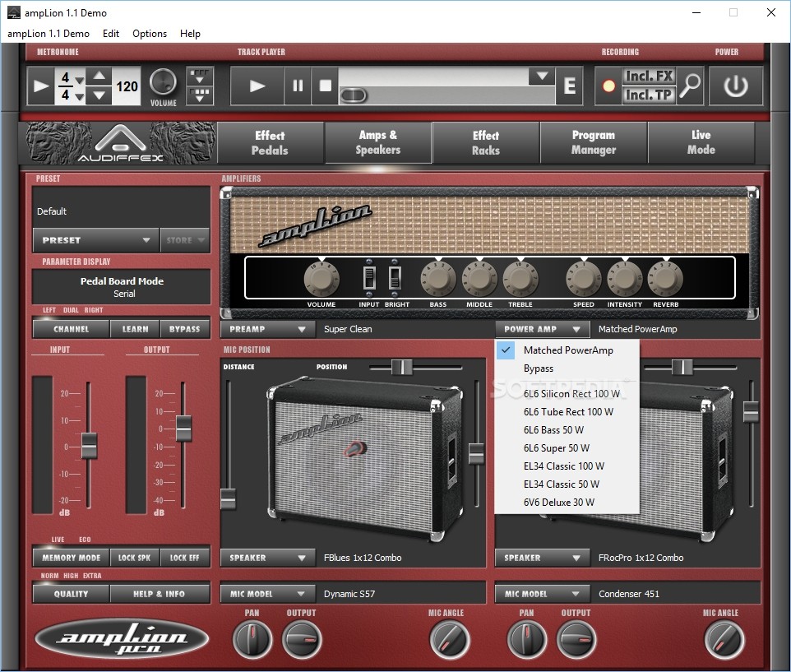The image size is (791, 672).
Task: Open the Program Manager tab
Action: 594,143
